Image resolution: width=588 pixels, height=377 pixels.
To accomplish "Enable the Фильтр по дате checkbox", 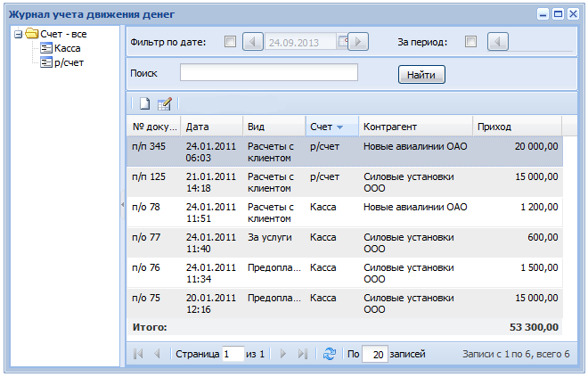I will [230, 42].
